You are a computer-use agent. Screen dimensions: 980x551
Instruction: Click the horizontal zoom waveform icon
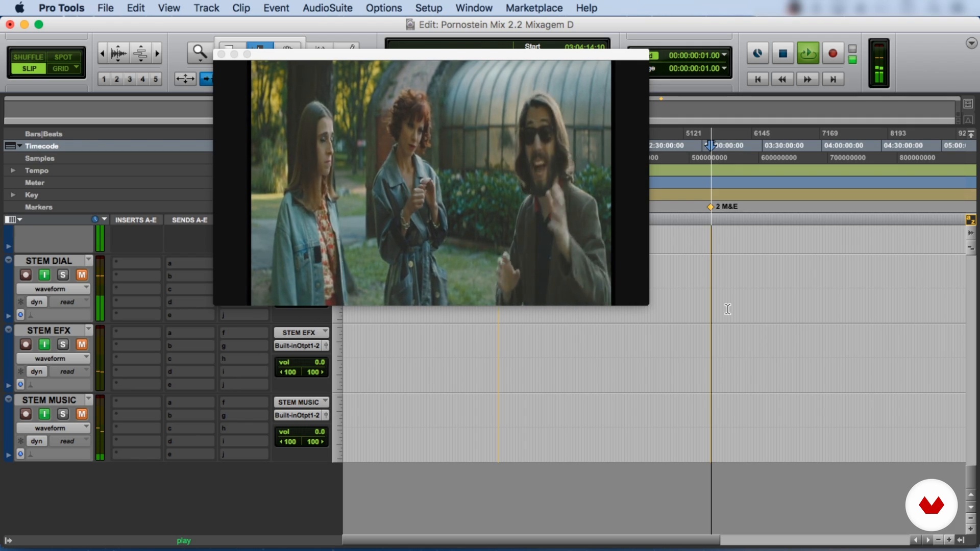[x=118, y=53]
